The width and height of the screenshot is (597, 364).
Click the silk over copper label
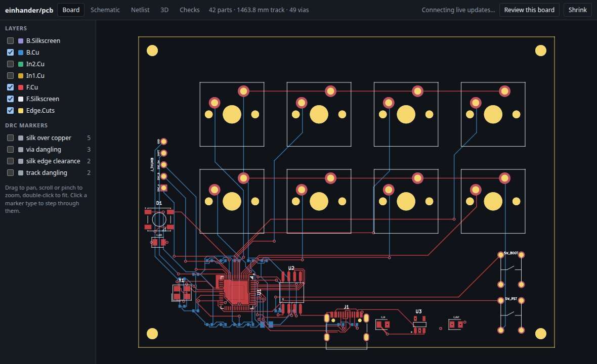point(49,138)
